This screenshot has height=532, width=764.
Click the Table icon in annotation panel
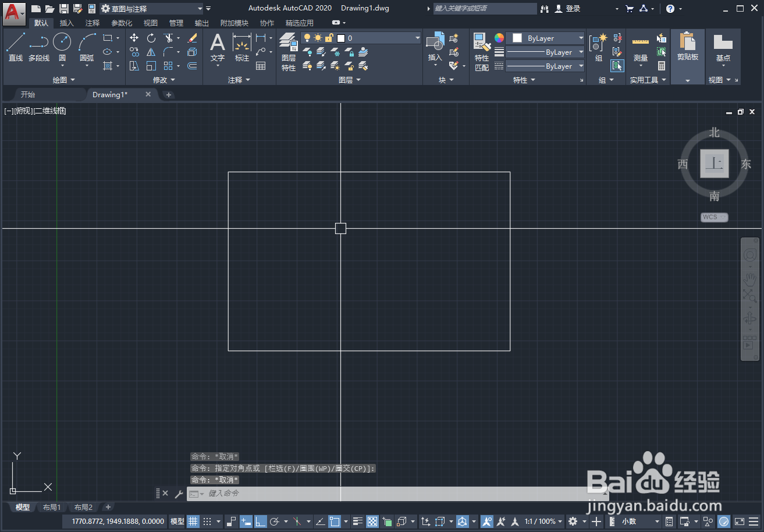pyautogui.click(x=261, y=66)
